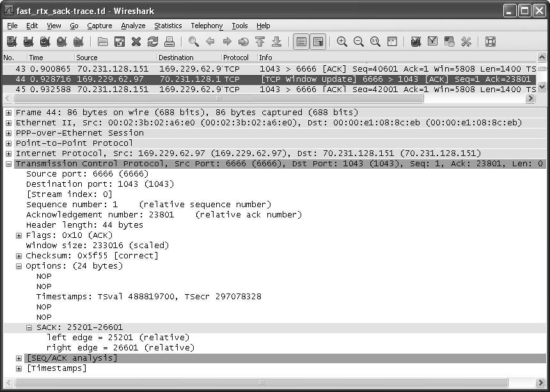Viewport: 550px width, 392px height.
Task: Click packet list scroll up arrow
Action: (x=542, y=57)
